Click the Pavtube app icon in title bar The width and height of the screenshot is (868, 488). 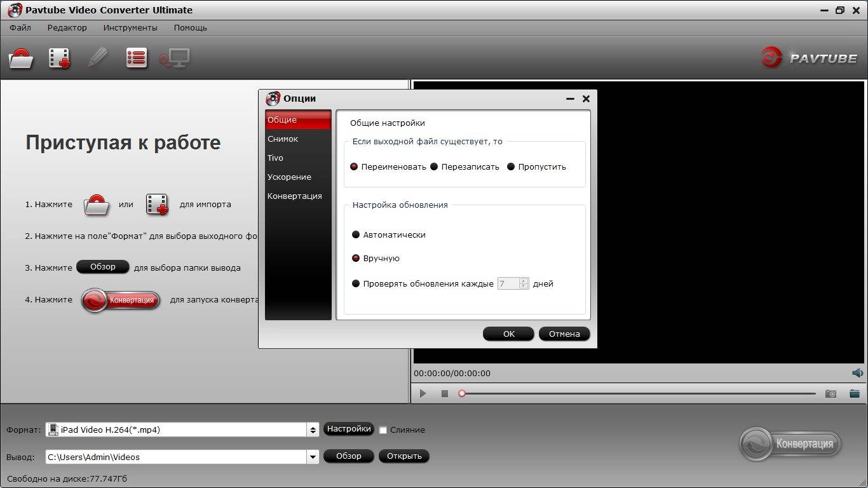15,10
